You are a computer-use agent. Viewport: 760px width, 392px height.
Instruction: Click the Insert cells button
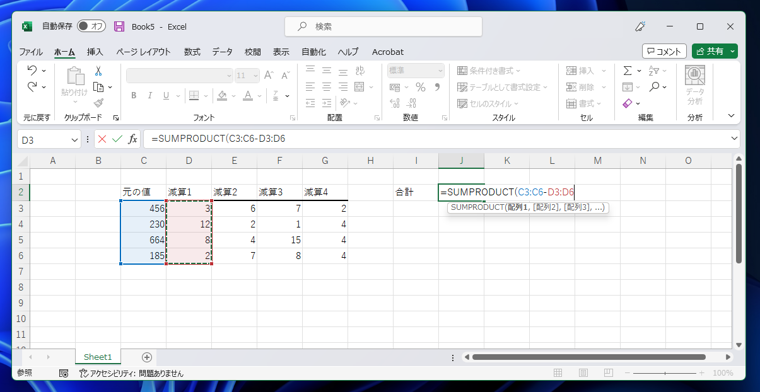point(586,71)
